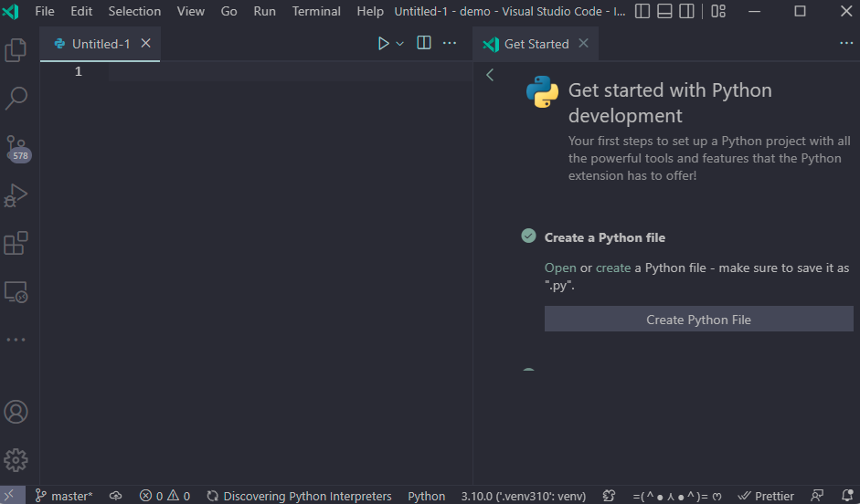
Task: Follow the create link
Action: 612,268
